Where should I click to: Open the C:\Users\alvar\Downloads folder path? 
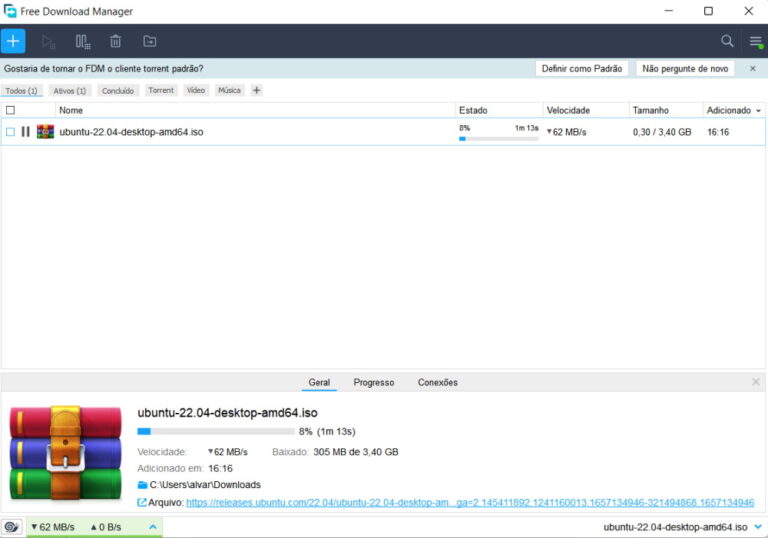click(x=205, y=485)
